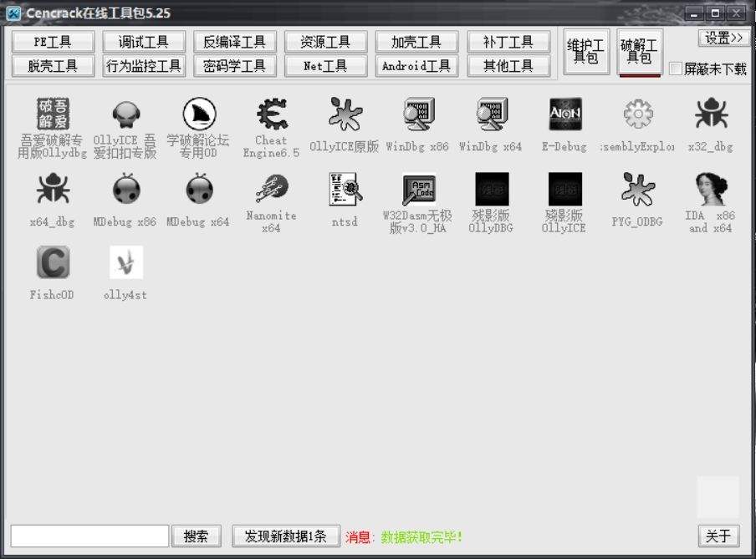Open the 吾爱破解专用版Ollydbg tool icon
Viewport: 756px width, 559px height.
pos(53,114)
